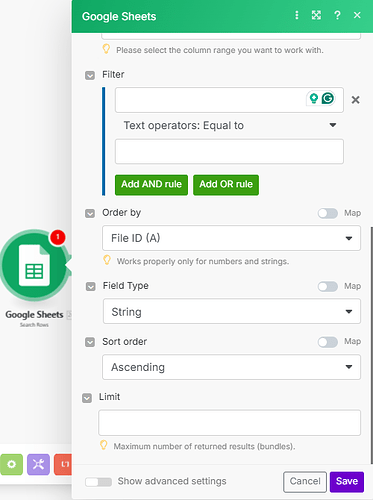The height and width of the screenshot is (500, 373).
Task: Click the Save button
Action: pyautogui.click(x=347, y=482)
